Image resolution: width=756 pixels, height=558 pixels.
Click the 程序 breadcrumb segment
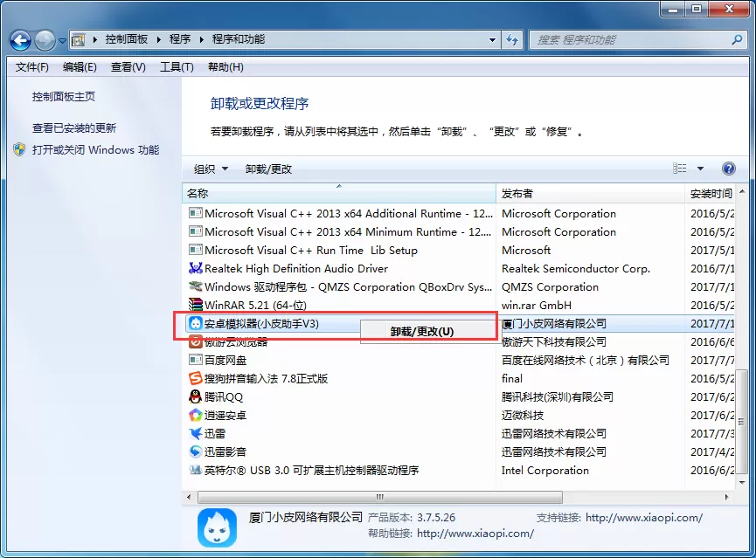[x=180, y=39]
